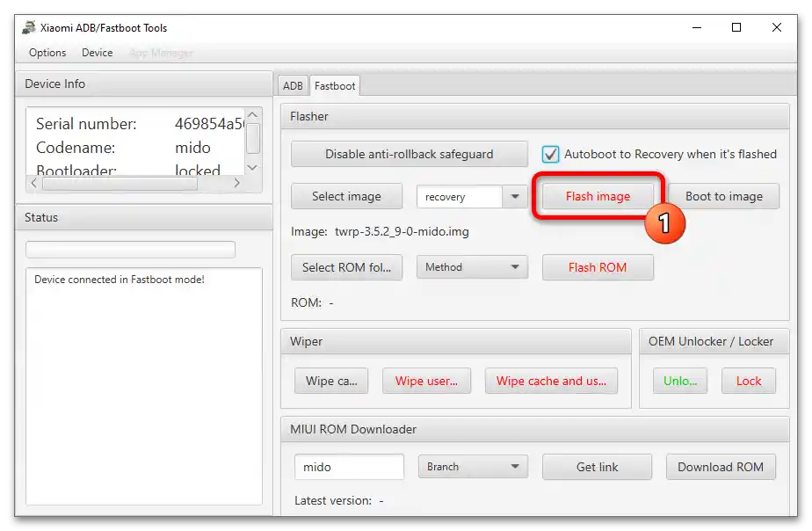This screenshot has height=531, width=812.
Task: Click the MIUI ROM Downloader header
Action: (x=535, y=430)
